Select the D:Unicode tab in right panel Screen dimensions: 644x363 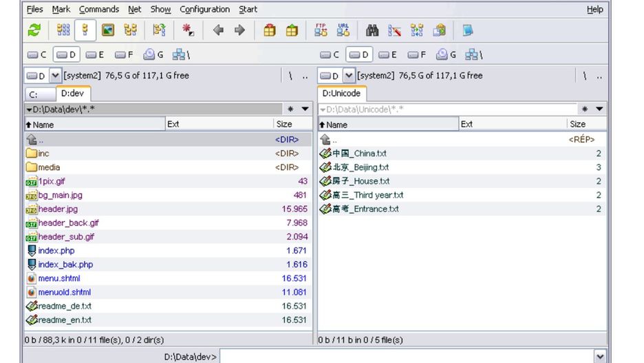tap(342, 94)
